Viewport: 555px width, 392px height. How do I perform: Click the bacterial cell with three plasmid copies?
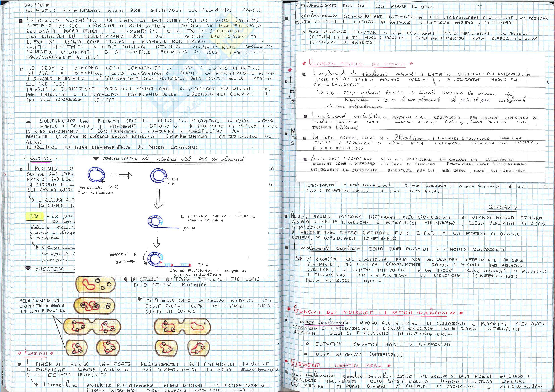(96, 284)
